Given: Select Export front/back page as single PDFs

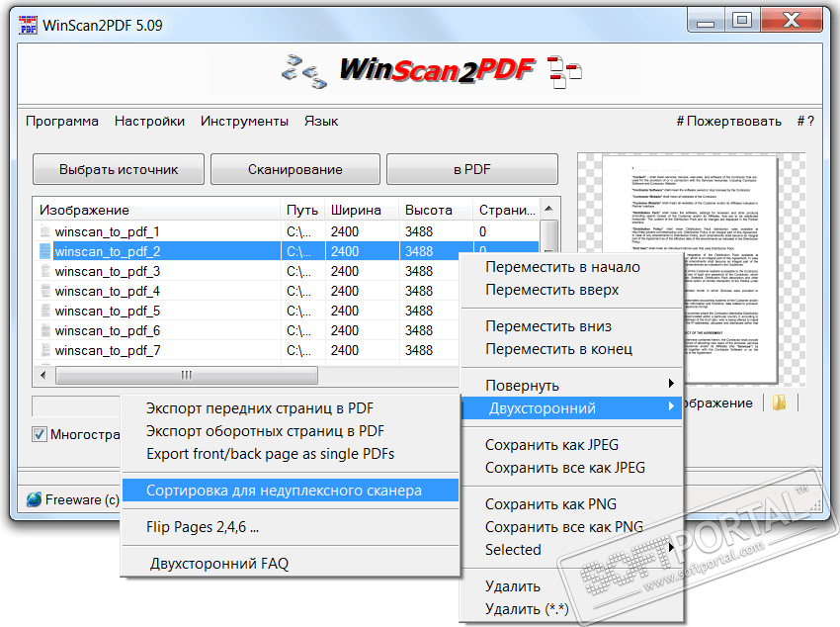Looking at the screenshot, I should coord(291,454).
